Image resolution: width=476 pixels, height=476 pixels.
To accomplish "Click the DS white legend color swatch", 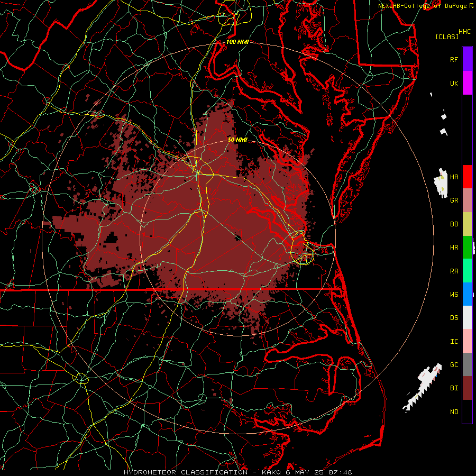I will tap(467, 317).
